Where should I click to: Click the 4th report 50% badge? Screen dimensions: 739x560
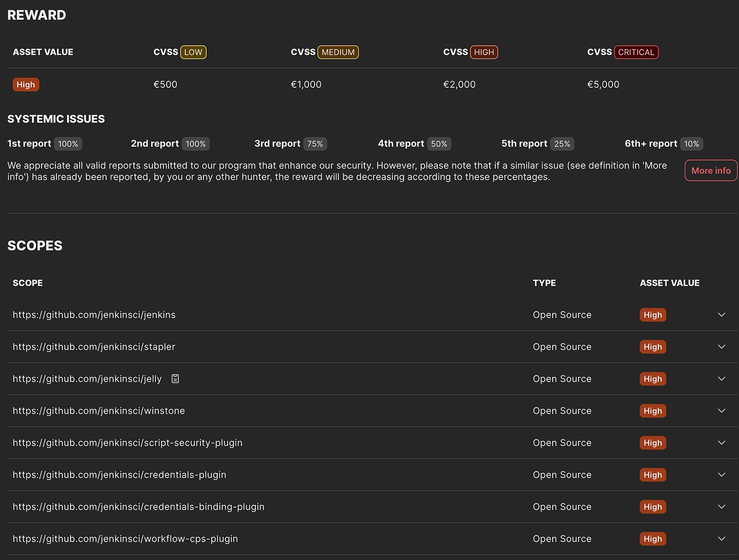click(x=439, y=144)
